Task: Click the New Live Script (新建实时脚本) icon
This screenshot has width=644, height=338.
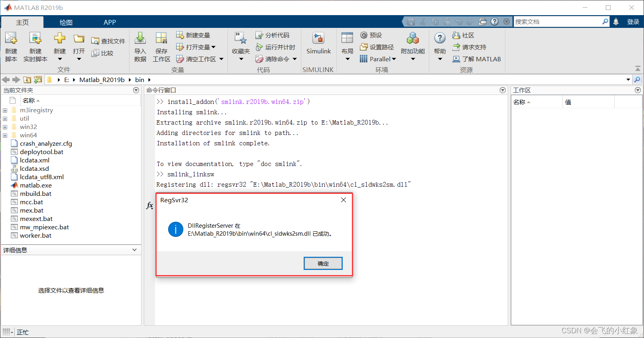Action: pos(35,39)
